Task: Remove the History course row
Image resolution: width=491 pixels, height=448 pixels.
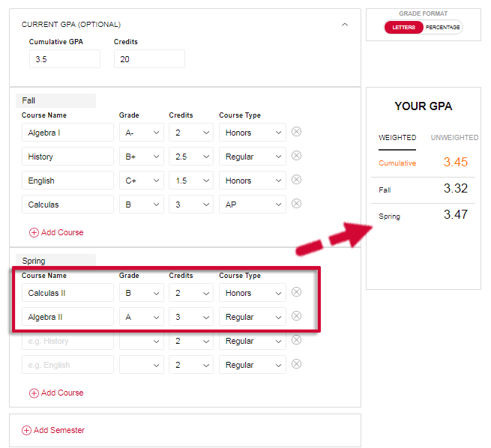Action: pyautogui.click(x=296, y=156)
